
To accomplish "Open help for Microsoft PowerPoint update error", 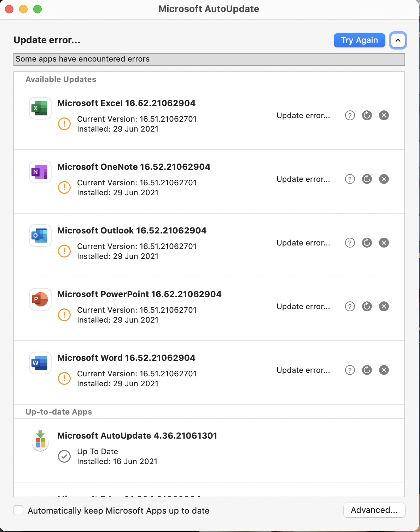I will click(350, 306).
